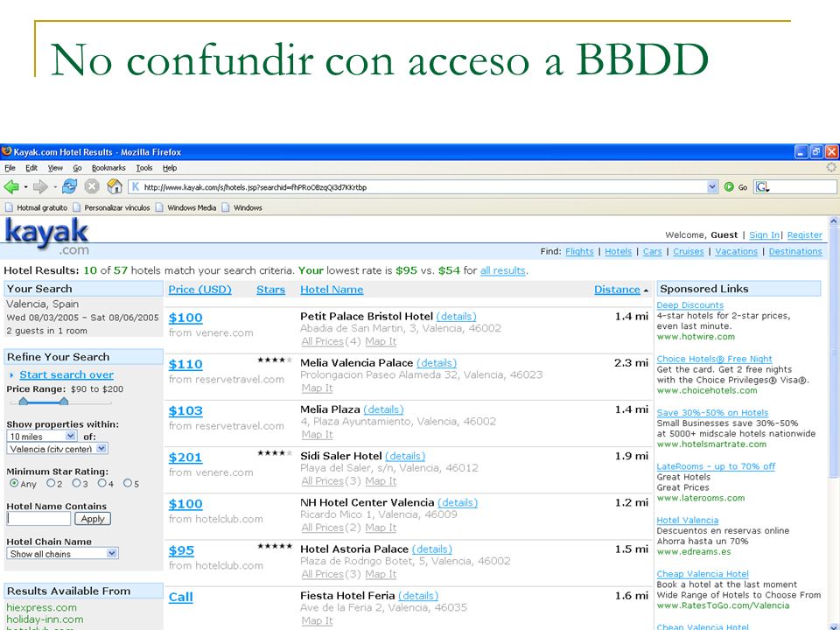This screenshot has width=840, height=630.
Task: Open the Personalizar vínculos bookmark
Action: pyautogui.click(x=111, y=208)
